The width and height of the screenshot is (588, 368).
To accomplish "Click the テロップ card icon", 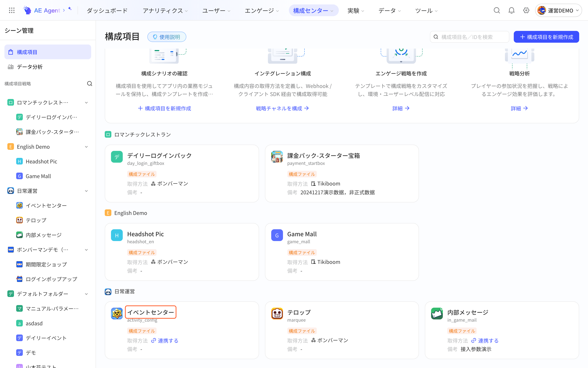I will [277, 314].
